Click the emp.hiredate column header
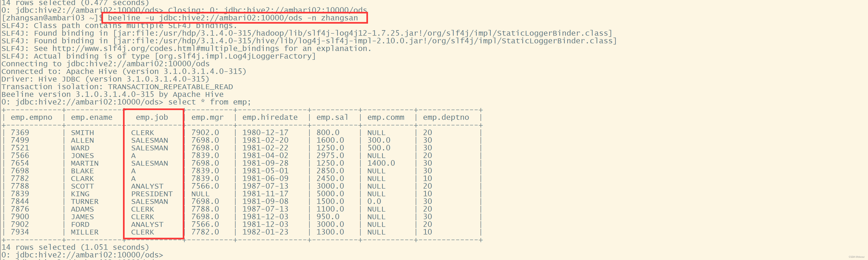Viewport: 868px width, 260px height. tap(270, 117)
